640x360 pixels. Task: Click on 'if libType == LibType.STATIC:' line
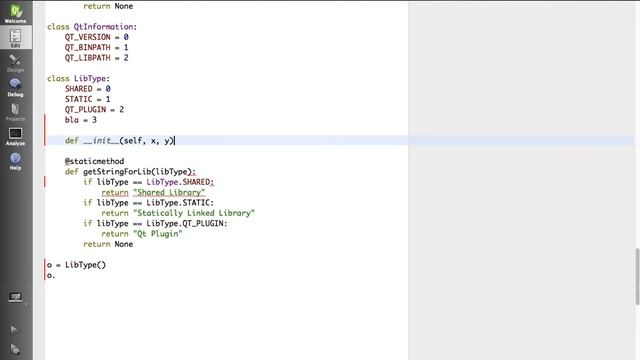pyautogui.click(x=149, y=203)
